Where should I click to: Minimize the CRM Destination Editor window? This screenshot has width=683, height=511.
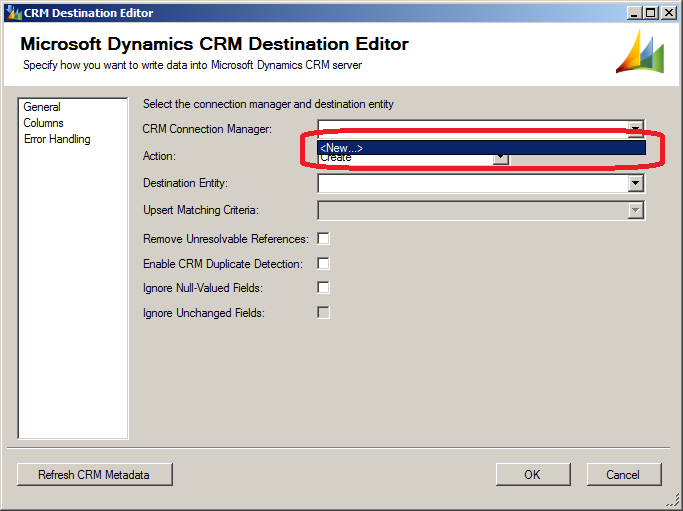pos(634,13)
